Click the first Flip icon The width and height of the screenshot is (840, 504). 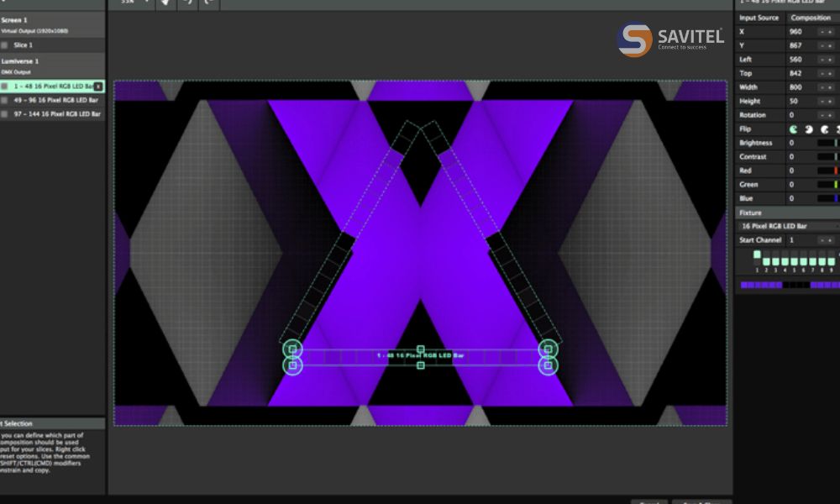click(794, 129)
